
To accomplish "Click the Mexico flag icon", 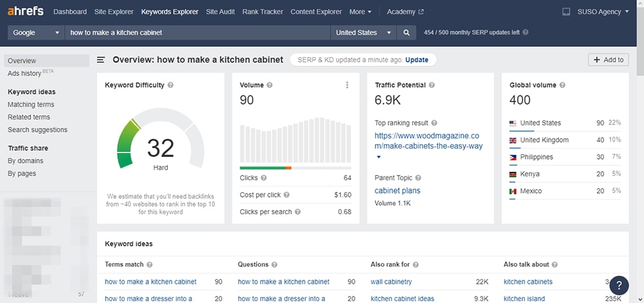I will [513, 191].
